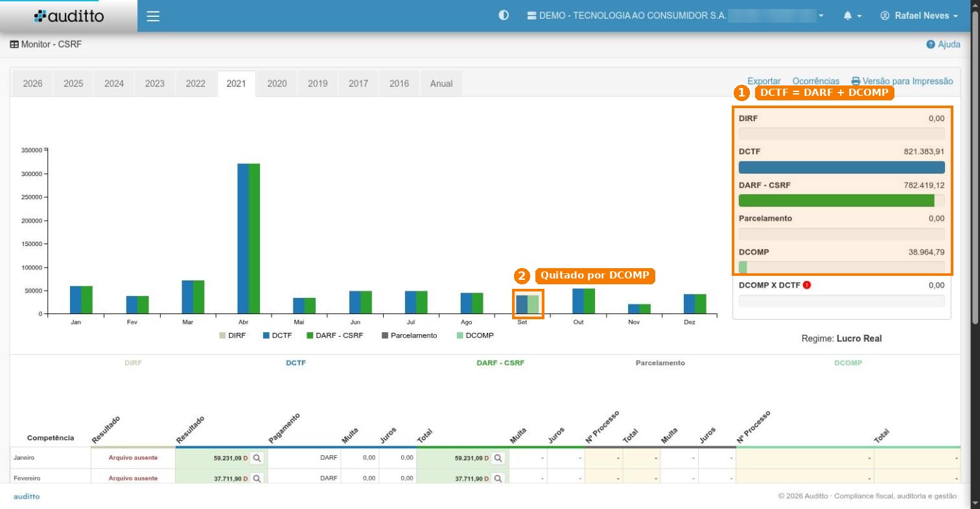
Task: Toggle the DCOMP series in chart legend
Action: [475, 335]
